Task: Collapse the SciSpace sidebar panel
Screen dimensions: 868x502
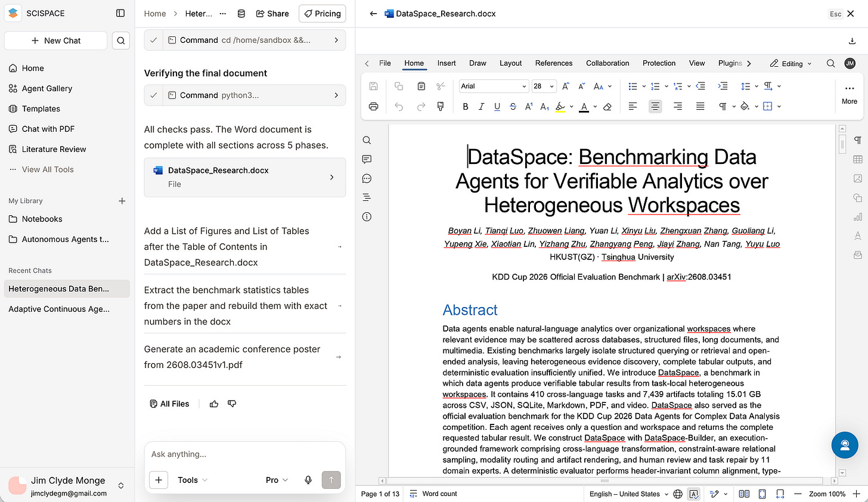Action: pyautogui.click(x=120, y=13)
